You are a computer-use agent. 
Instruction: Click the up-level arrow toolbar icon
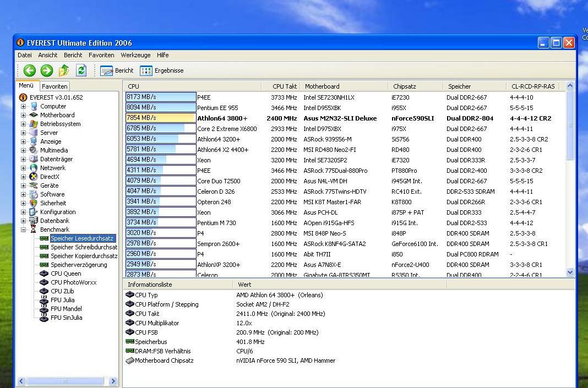click(64, 70)
